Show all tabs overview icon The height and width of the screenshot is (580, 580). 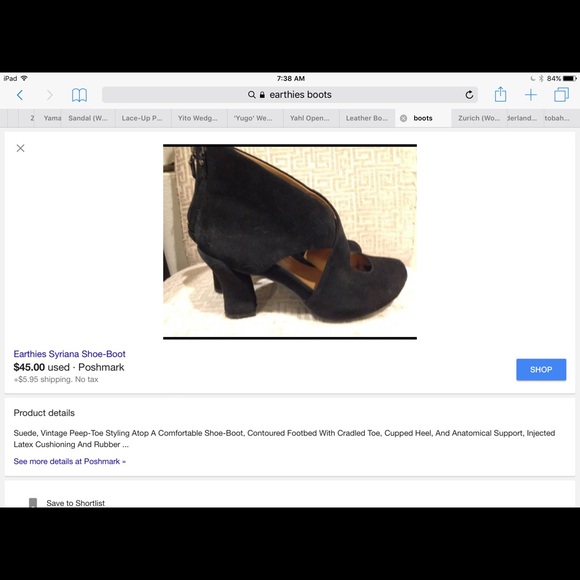point(561,95)
